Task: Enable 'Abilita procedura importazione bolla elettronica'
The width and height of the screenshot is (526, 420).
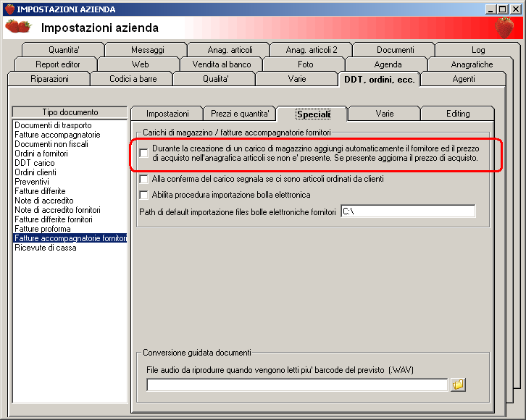Action: 144,195
